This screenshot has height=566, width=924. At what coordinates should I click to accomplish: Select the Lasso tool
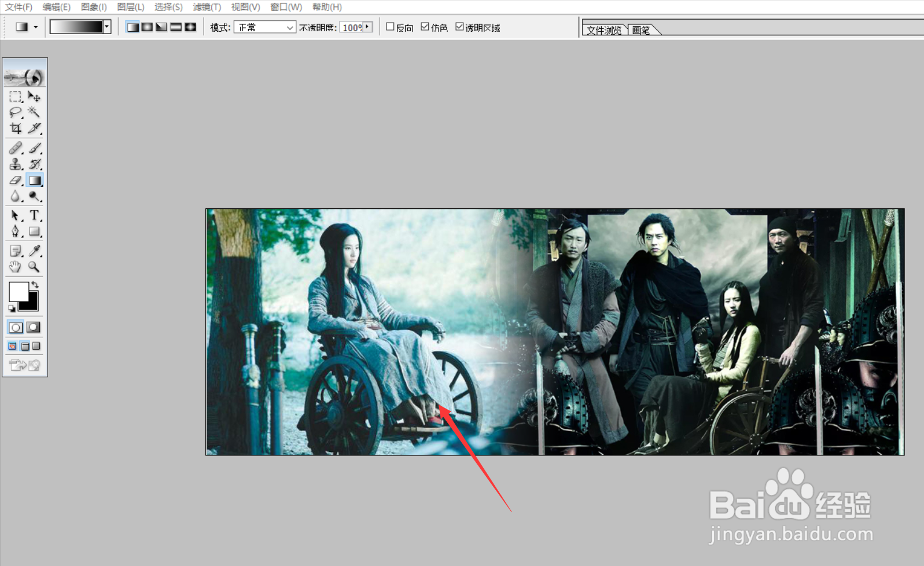[15, 112]
